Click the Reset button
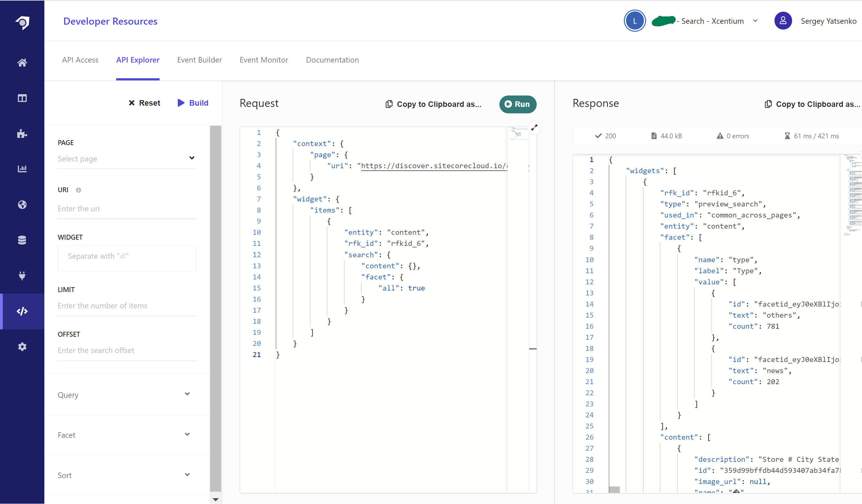 pos(144,103)
